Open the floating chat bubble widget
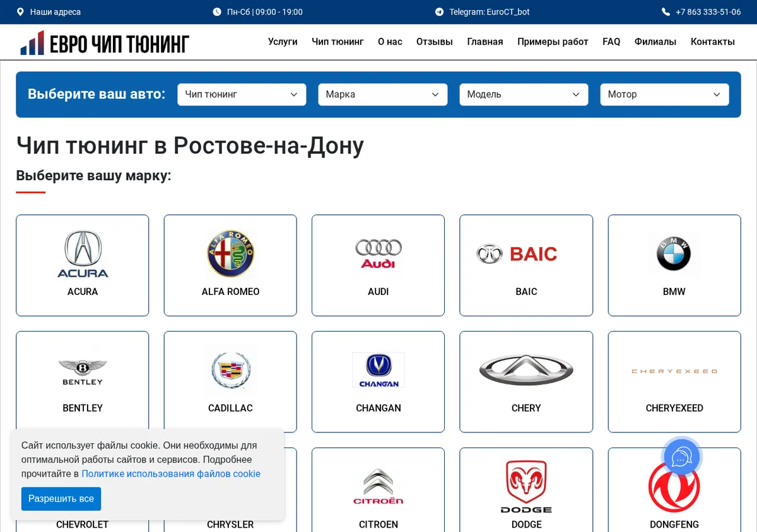757x532 pixels. [x=682, y=457]
